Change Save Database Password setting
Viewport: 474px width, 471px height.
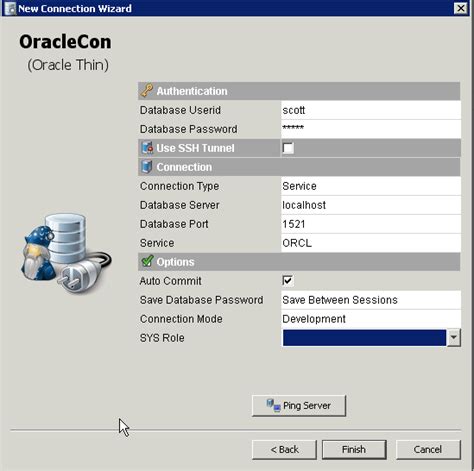pyautogui.click(x=371, y=300)
